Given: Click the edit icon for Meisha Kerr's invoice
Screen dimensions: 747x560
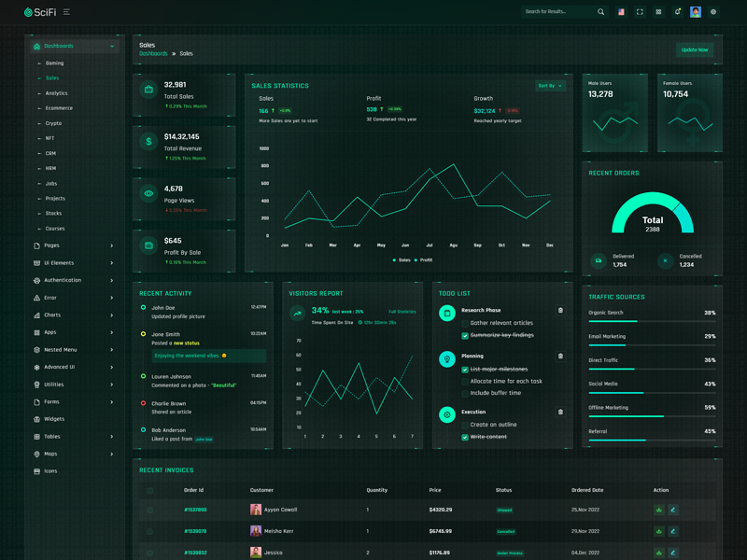Looking at the screenshot, I should [673, 531].
